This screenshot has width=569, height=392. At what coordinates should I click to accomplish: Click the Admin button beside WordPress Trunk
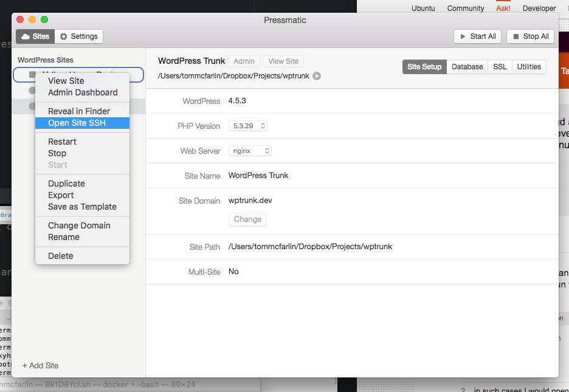click(244, 61)
